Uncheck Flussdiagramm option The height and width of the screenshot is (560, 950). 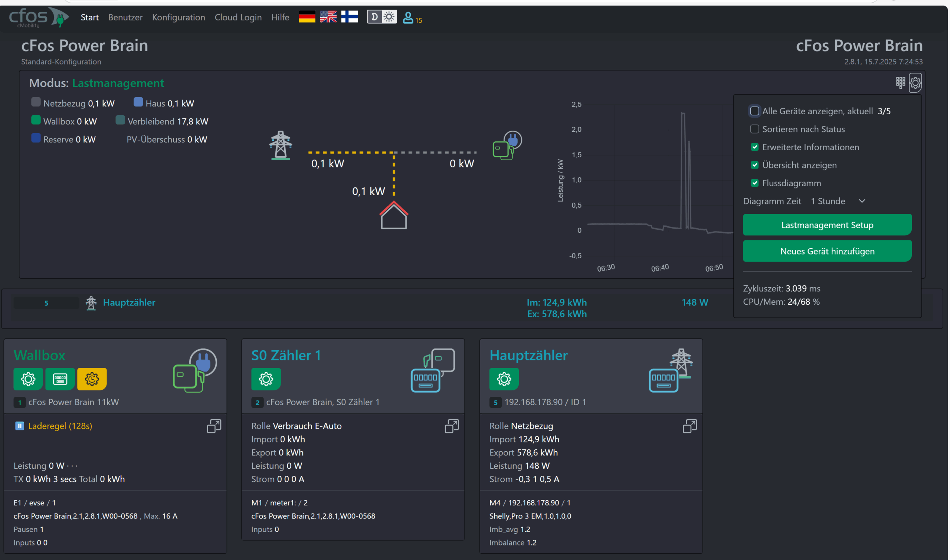tap(754, 183)
